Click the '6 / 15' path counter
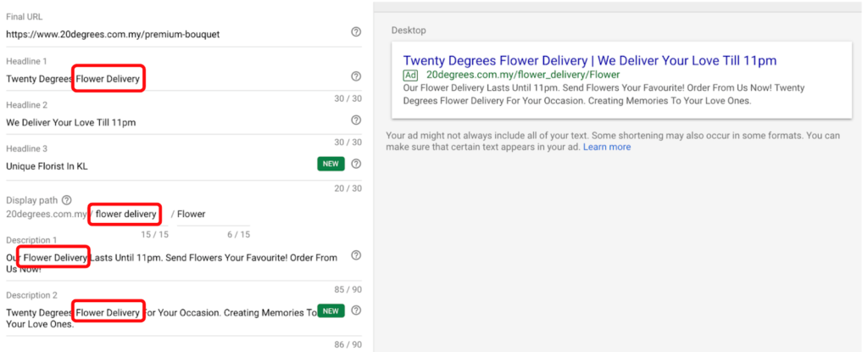The height and width of the screenshot is (352, 868). (238, 234)
